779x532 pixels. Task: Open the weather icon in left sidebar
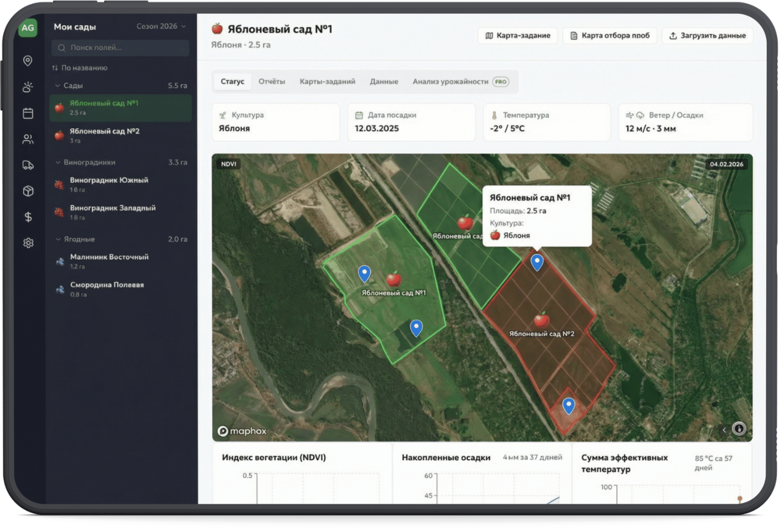pyautogui.click(x=28, y=87)
